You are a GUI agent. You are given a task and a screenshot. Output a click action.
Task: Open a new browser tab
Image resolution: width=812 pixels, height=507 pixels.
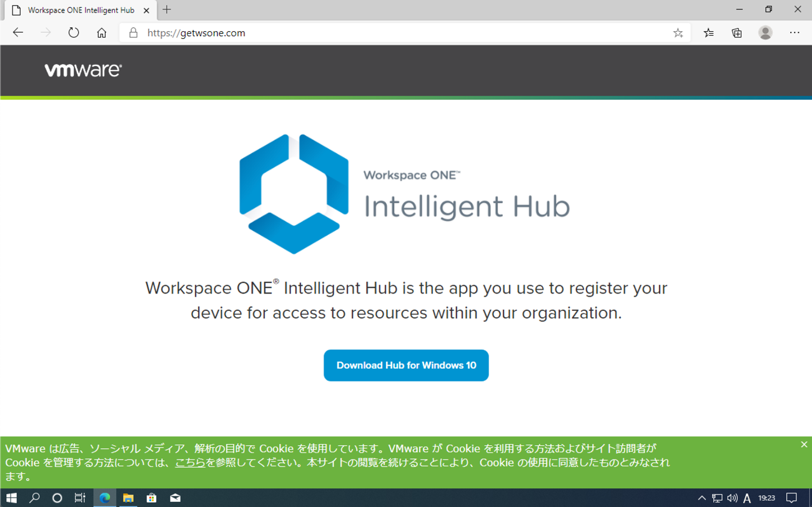[x=167, y=10]
